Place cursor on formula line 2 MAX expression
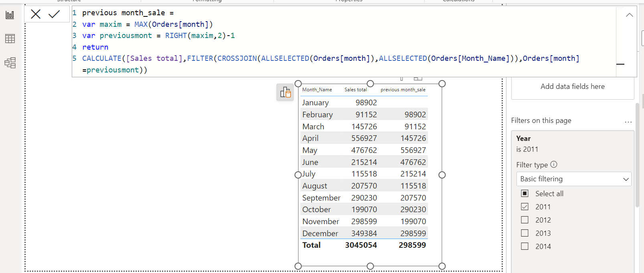644x273 pixels. point(173,24)
